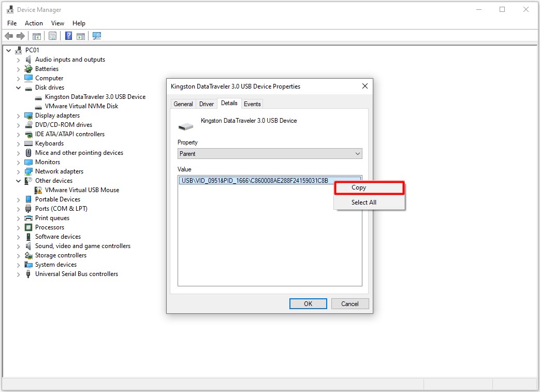Screen dimensions: 540x392
Task: Click the Batteries category icon
Action: pyautogui.click(x=28, y=69)
